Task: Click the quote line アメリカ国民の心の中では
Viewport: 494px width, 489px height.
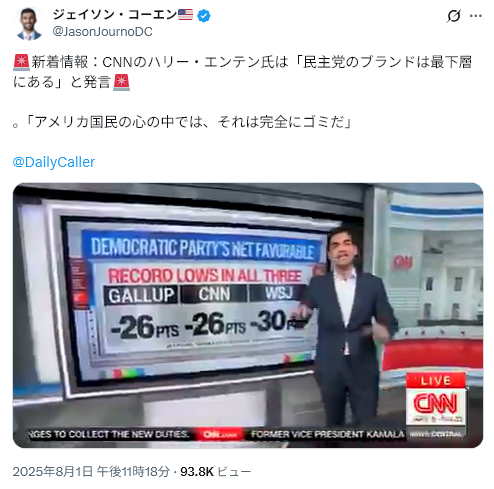Action: point(182,122)
